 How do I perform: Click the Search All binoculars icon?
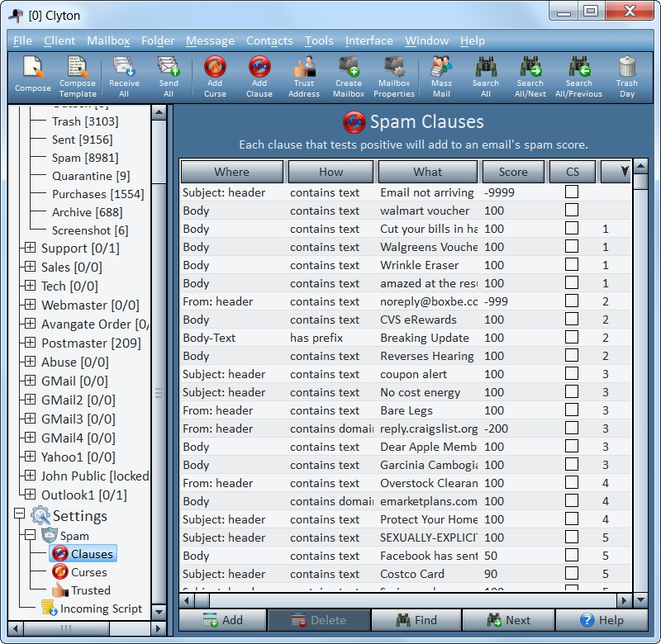pyautogui.click(x=486, y=77)
